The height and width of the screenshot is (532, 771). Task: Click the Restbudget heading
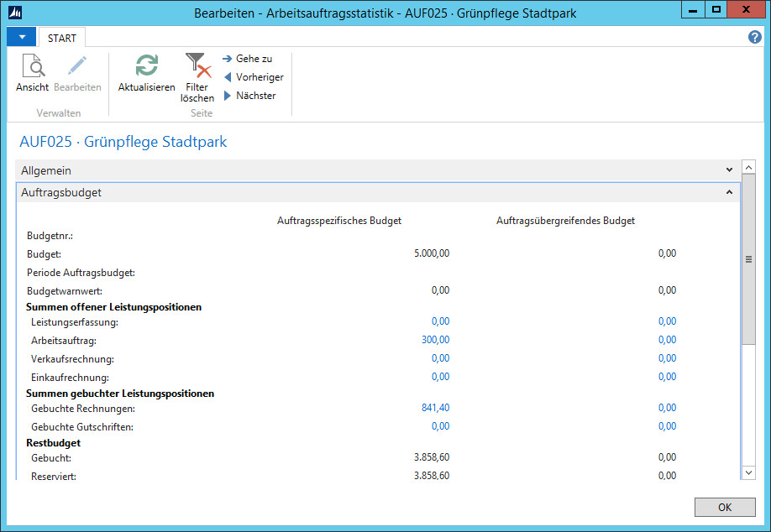[x=53, y=443]
